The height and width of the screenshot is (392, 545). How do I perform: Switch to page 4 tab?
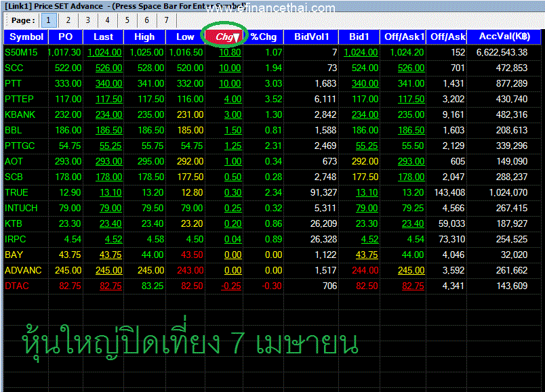[x=107, y=20]
